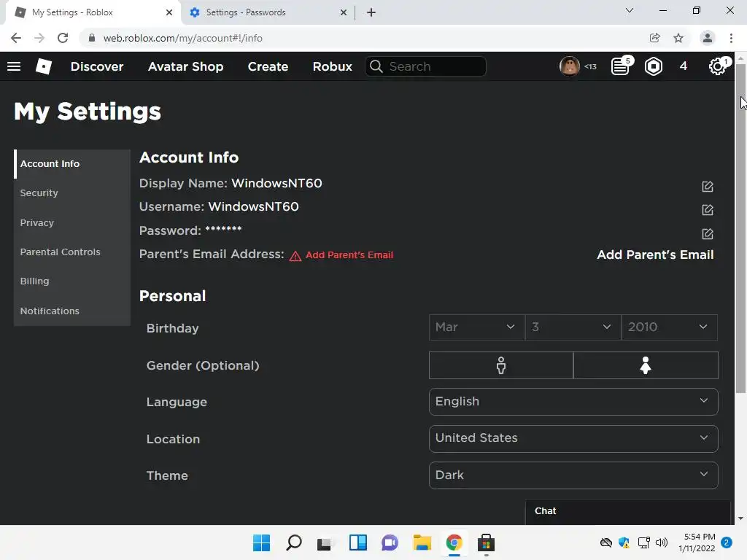Open File Explorer from taskbar
The height and width of the screenshot is (560, 747).
tap(422, 542)
